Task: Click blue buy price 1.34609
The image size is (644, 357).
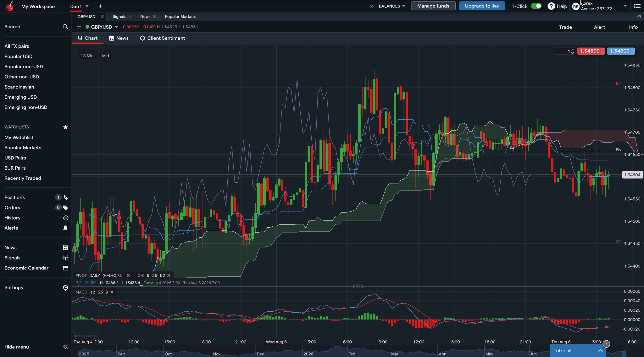Action: pyautogui.click(x=620, y=51)
